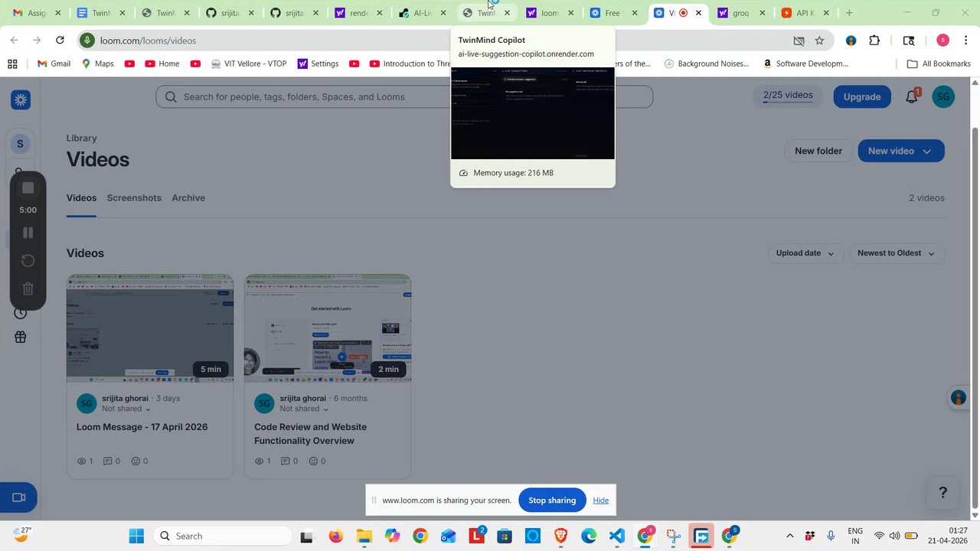Switch to the groq browser tab
The height and width of the screenshot is (551, 980).
click(x=741, y=13)
